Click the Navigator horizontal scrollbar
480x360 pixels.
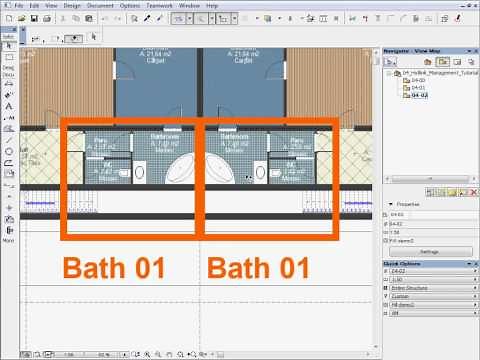pyautogui.click(x=430, y=179)
